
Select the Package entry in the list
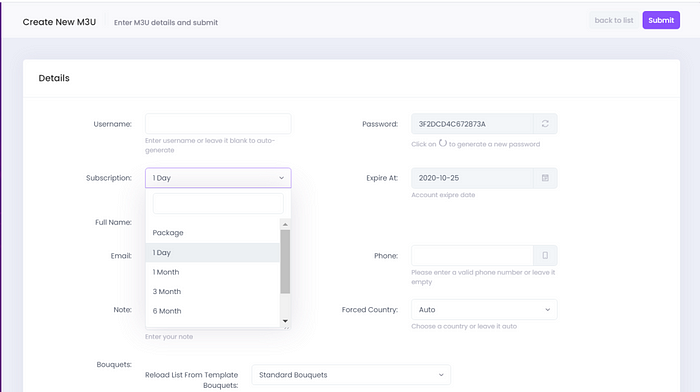click(212, 233)
